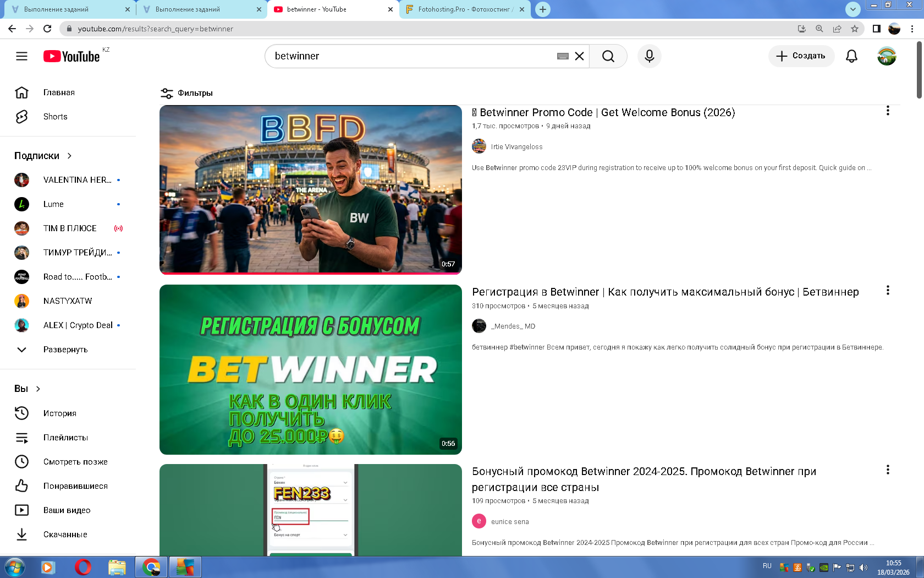This screenshot has width=924, height=578.
Task: Open more options for Регистрация в Betwinner video
Action: [x=888, y=290]
